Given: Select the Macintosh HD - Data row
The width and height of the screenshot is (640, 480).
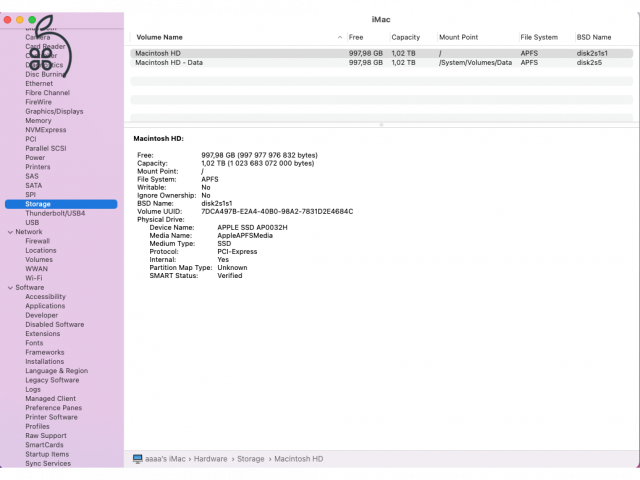Looking at the screenshot, I should coord(381,62).
